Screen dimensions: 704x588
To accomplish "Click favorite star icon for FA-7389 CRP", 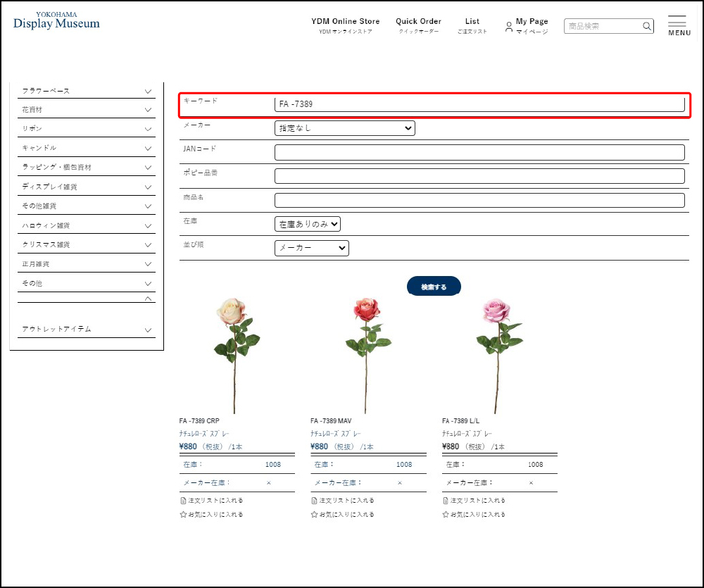I will (183, 515).
